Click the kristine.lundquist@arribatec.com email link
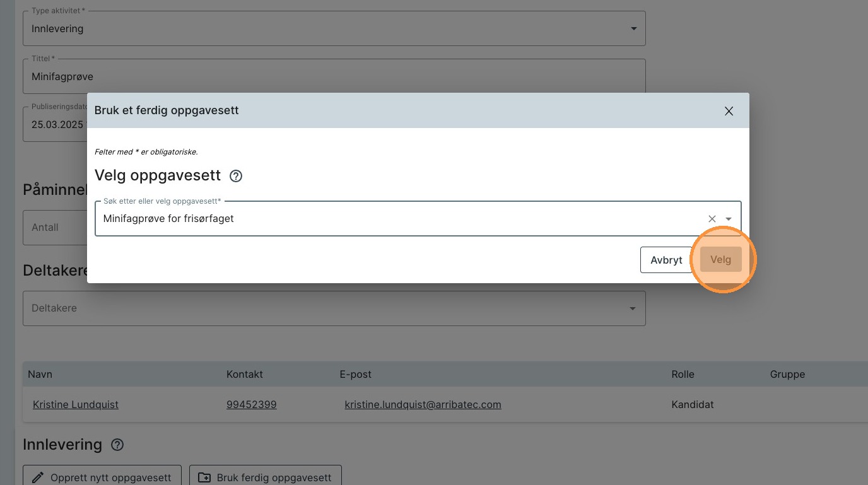The image size is (868, 485). click(x=423, y=404)
